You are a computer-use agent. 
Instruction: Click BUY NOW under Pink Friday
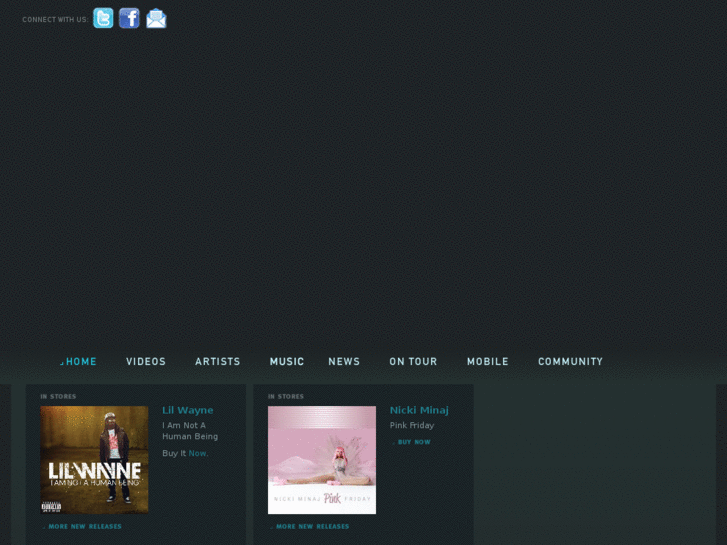click(414, 442)
